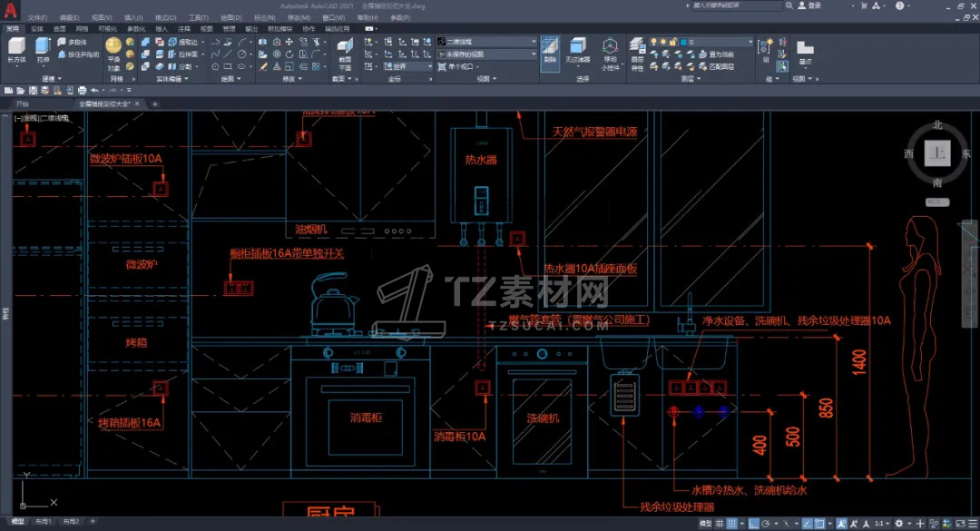Open the 世界 UCS coordinate dropdown
980x531 pixels.
[407, 66]
